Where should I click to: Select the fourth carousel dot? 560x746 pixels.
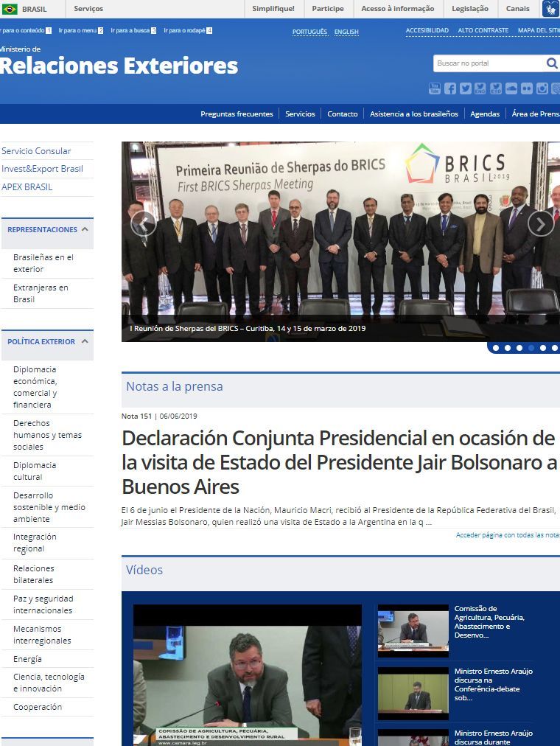531,348
